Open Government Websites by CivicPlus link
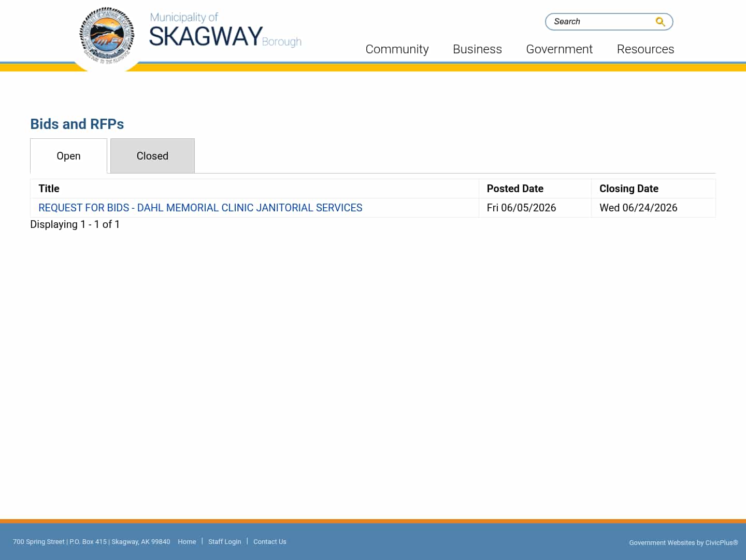Viewport: 746px width, 560px height. 683,542
